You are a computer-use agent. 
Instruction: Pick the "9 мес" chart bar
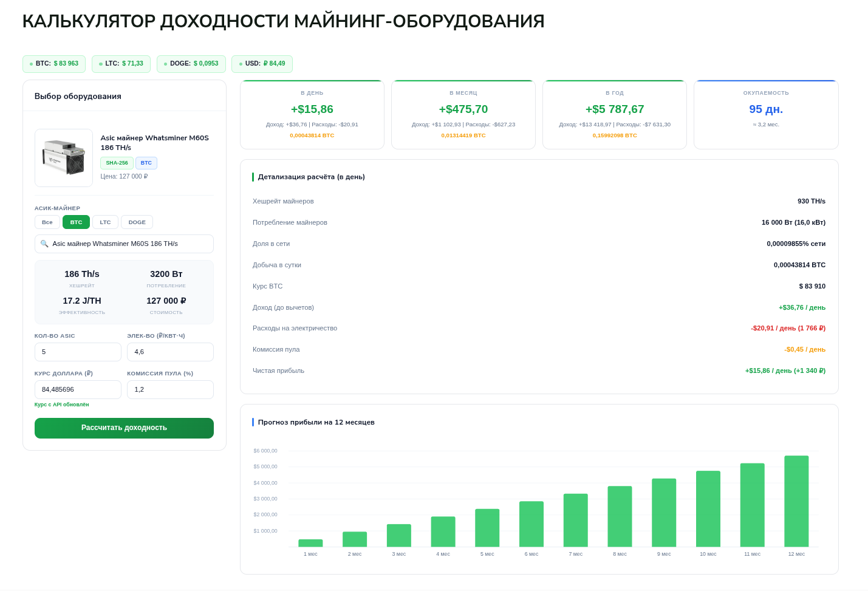(664, 513)
